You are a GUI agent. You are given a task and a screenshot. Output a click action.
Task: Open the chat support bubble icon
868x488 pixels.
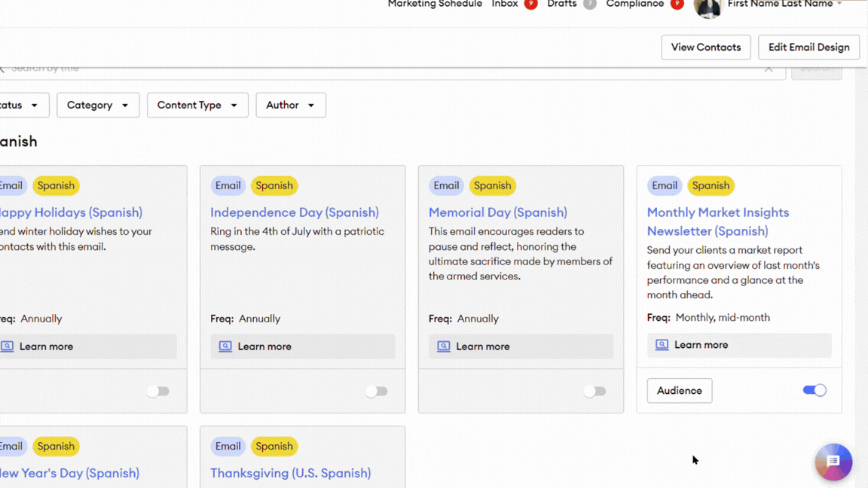pyautogui.click(x=833, y=462)
